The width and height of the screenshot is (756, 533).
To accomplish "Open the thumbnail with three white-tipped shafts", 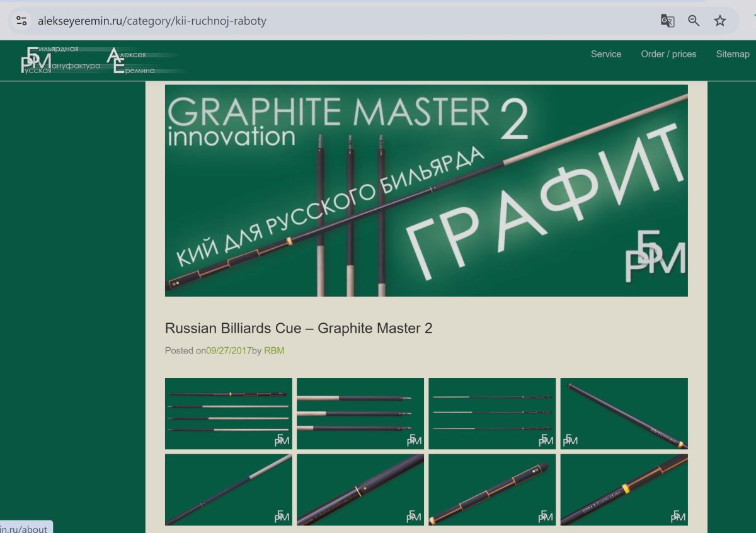I will pos(360,413).
